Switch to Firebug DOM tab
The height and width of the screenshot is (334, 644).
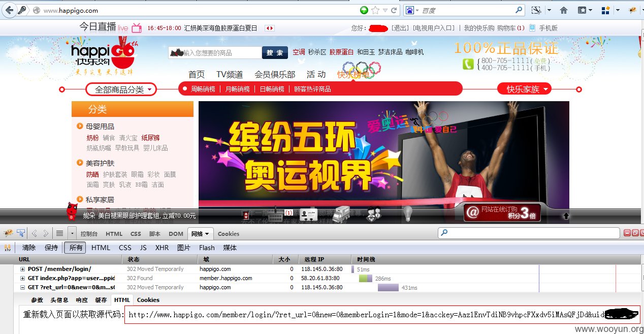coord(176,234)
